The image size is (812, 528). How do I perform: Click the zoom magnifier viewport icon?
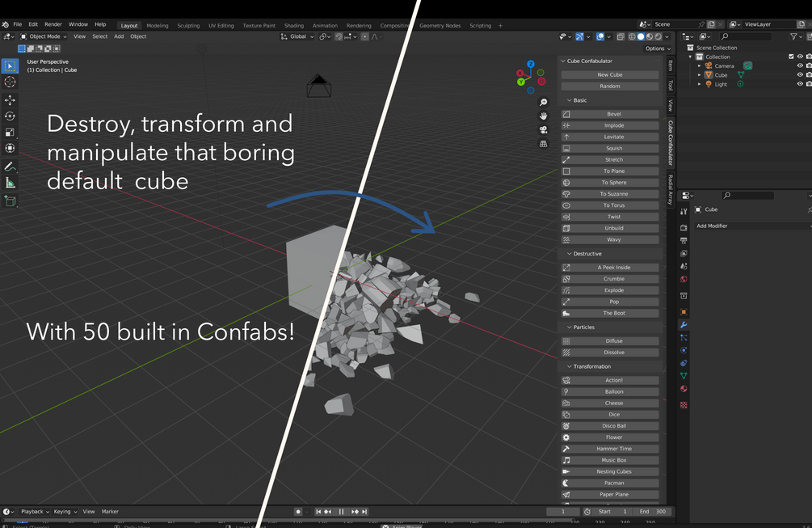point(543,102)
